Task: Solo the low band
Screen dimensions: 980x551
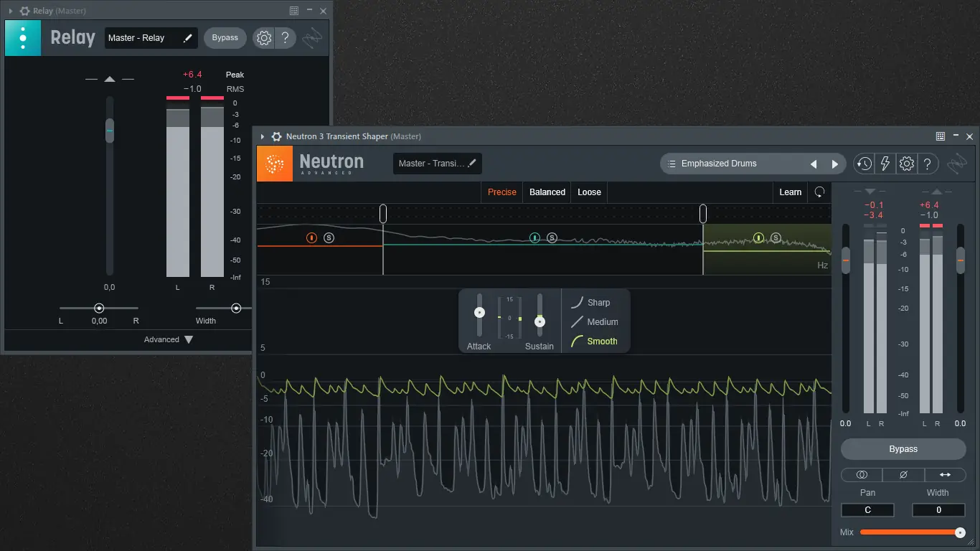Action: pyautogui.click(x=329, y=237)
